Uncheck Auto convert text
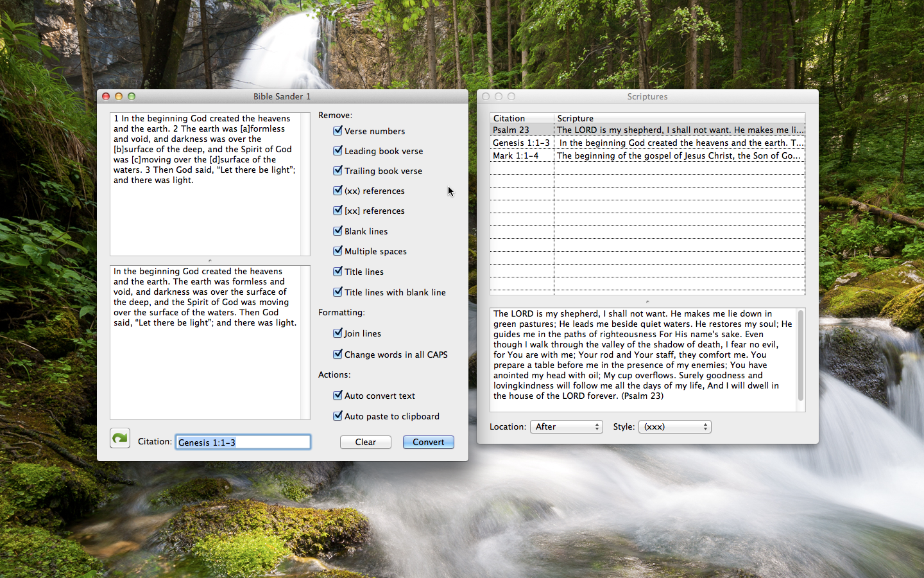Screen dimensions: 924x578 (x=338, y=396)
